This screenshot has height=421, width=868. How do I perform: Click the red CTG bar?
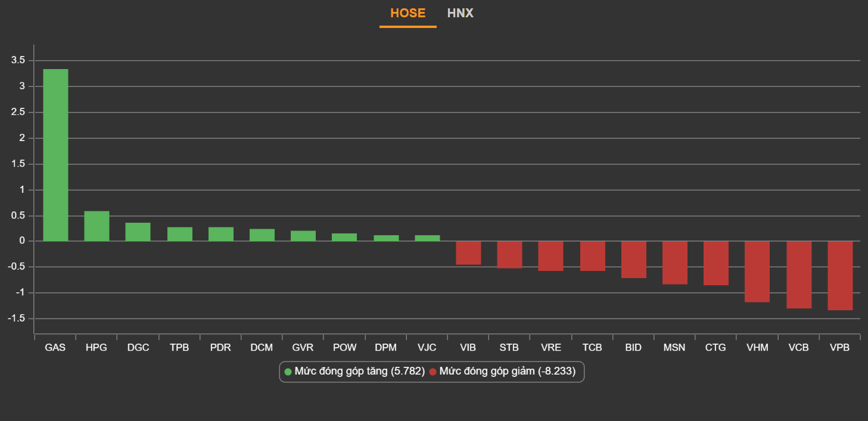click(715, 263)
